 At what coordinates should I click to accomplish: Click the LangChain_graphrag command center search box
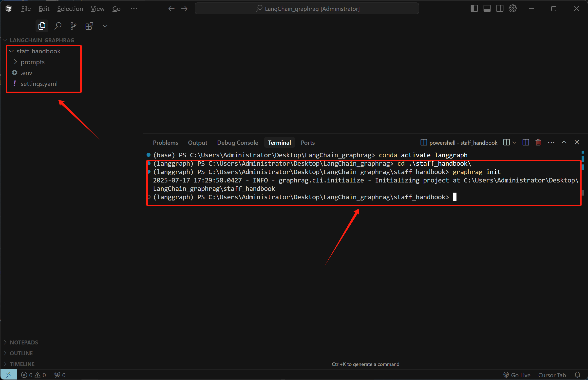pos(307,9)
